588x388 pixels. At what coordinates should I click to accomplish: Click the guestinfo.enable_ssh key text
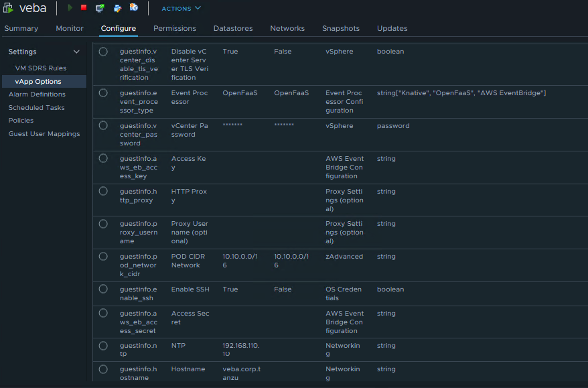click(x=139, y=294)
